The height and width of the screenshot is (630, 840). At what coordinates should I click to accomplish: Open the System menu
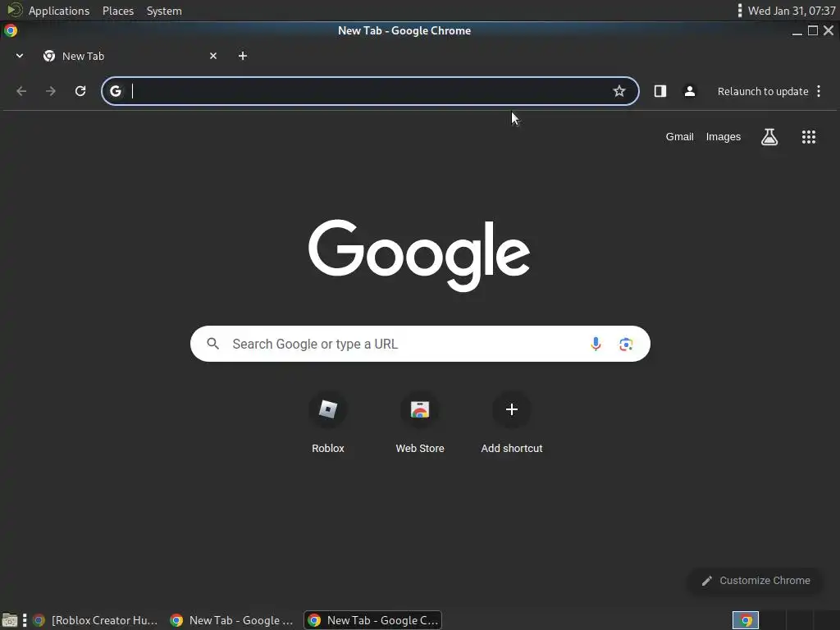pos(164,11)
